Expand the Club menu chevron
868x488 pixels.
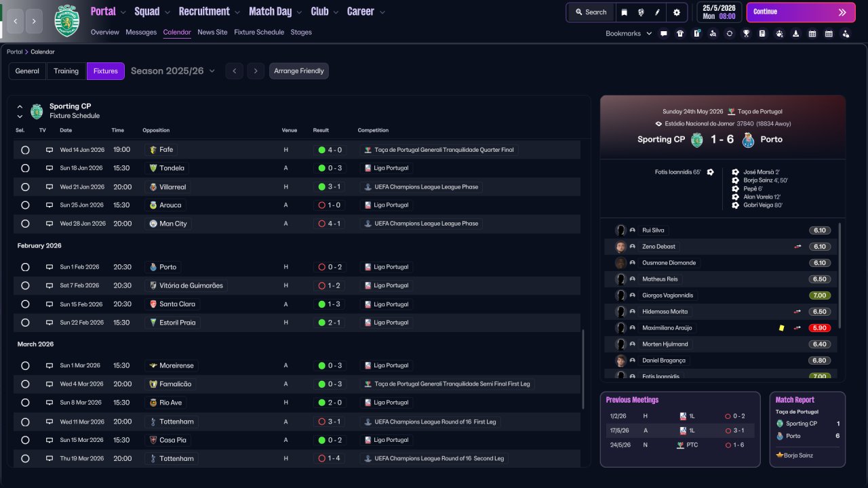(336, 12)
